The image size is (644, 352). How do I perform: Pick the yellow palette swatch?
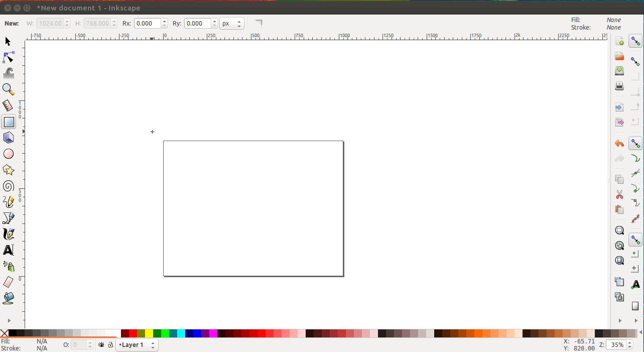click(149, 333)
